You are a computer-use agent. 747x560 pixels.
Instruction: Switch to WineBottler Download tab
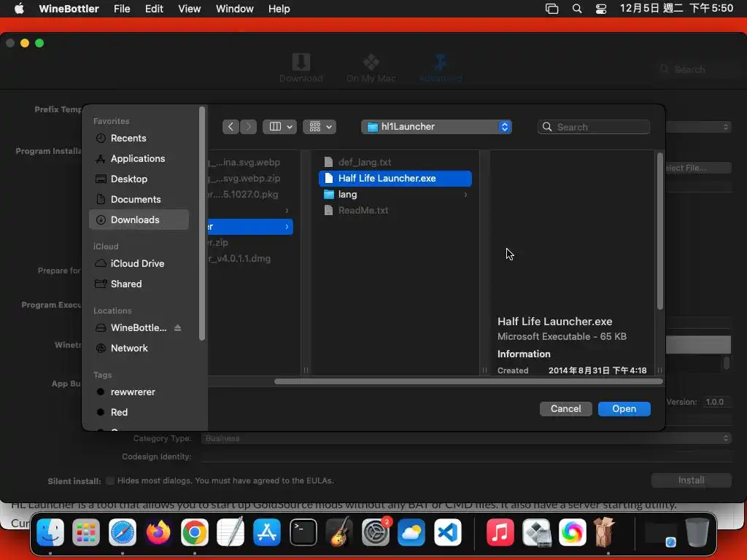tap(301, 68)
